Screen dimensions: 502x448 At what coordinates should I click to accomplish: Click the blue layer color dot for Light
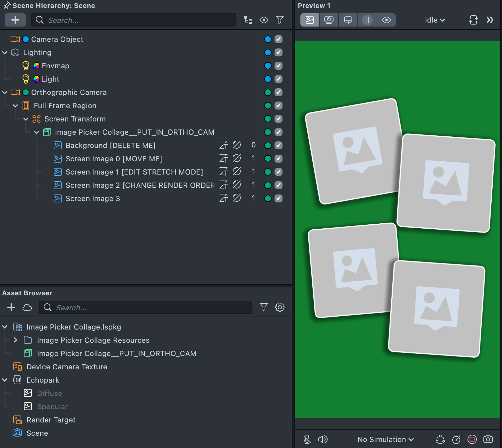point(268,79)
